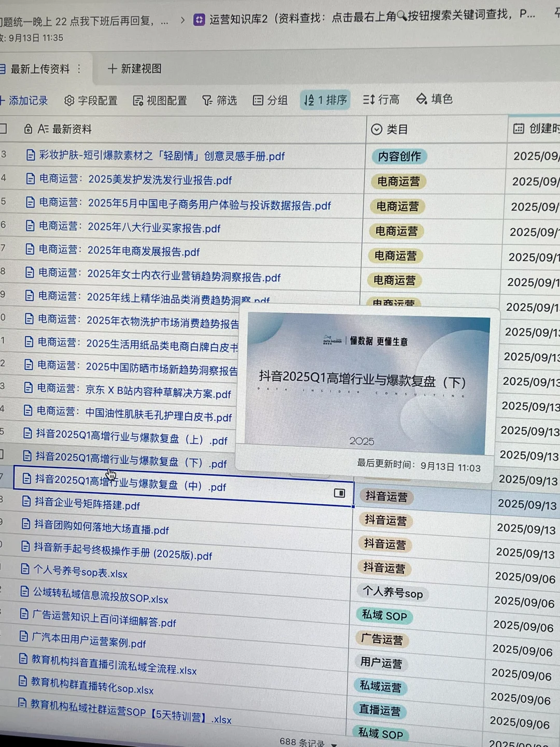
Task: Open the 分组 grouping tool
Action: 270,100
